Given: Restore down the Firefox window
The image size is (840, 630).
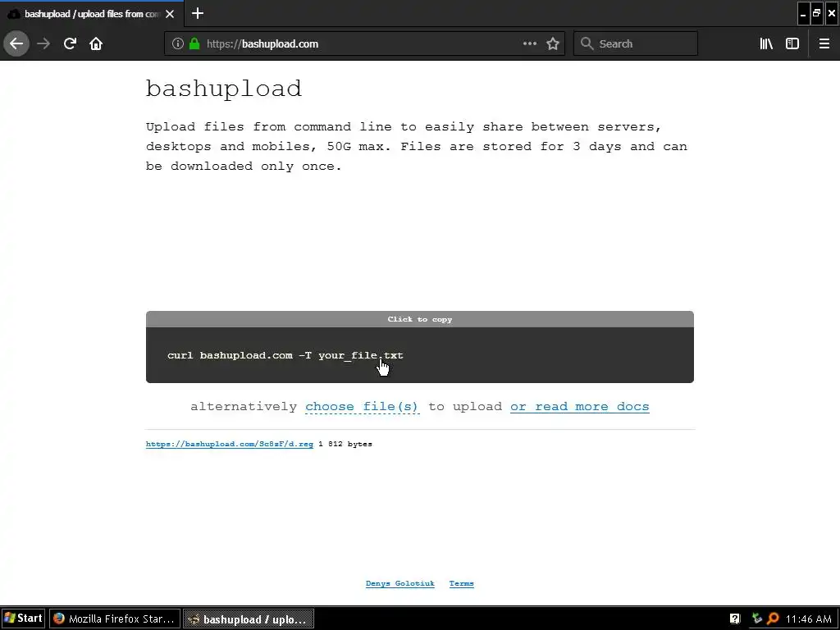Looking at the screenshot, I should coord(817,13).
